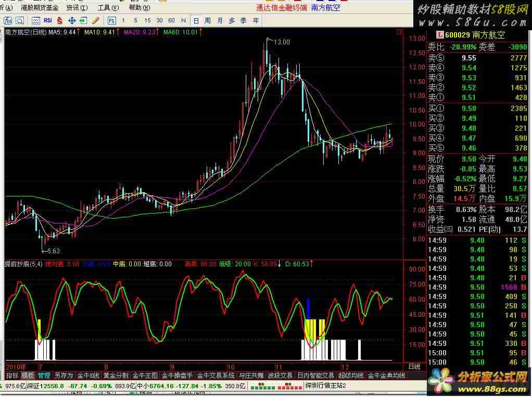Open the formula (fx) manager icon
Image resolution: width=532 pixels, height=397 pixels.
(8, 21)
